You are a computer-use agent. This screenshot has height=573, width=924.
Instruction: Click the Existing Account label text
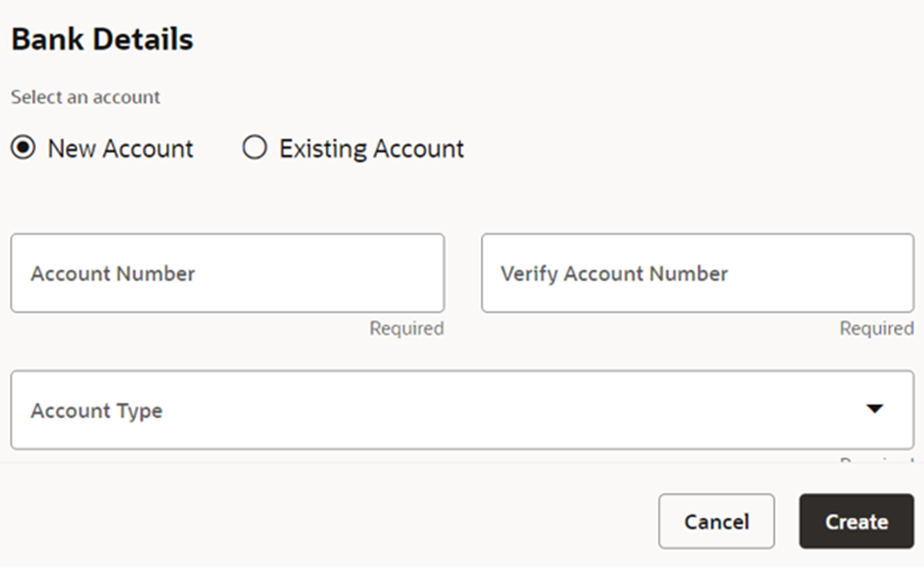(371, 148)
